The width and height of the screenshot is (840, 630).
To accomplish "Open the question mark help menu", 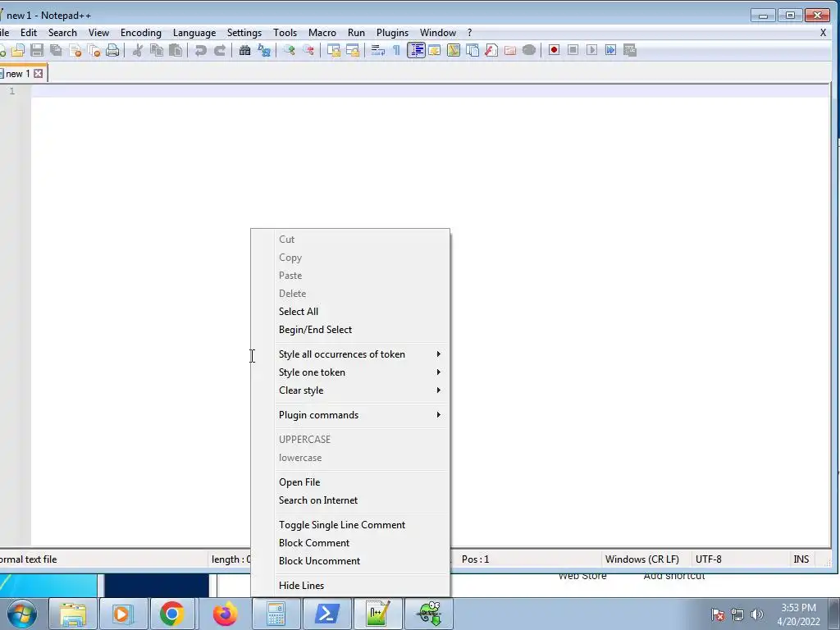I will coord(470,33).
